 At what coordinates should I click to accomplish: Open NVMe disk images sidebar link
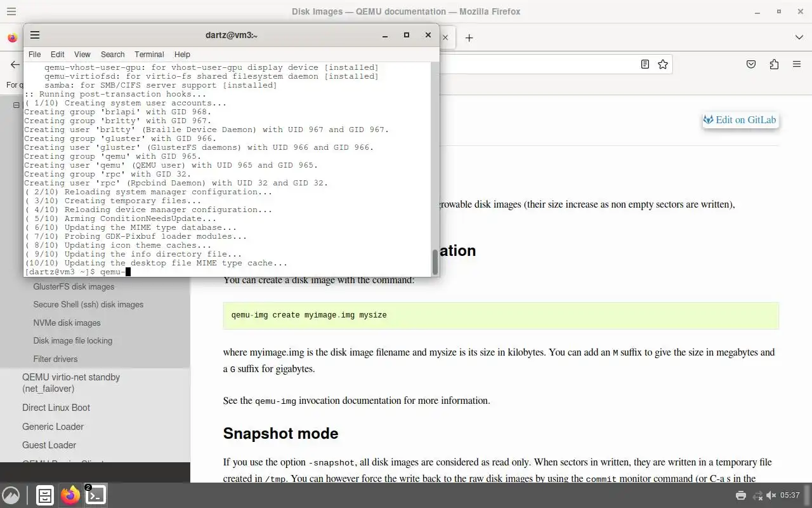(67, 323)
